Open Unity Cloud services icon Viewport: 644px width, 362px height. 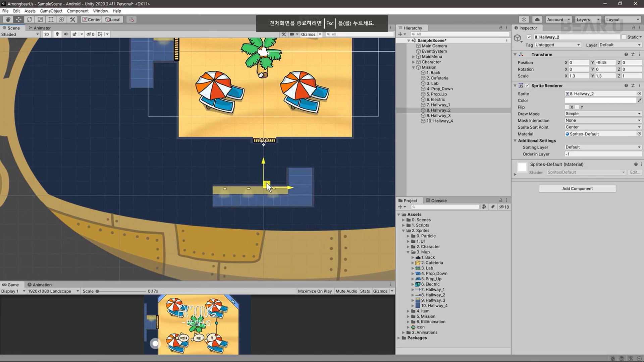click(x=537, y=19)
